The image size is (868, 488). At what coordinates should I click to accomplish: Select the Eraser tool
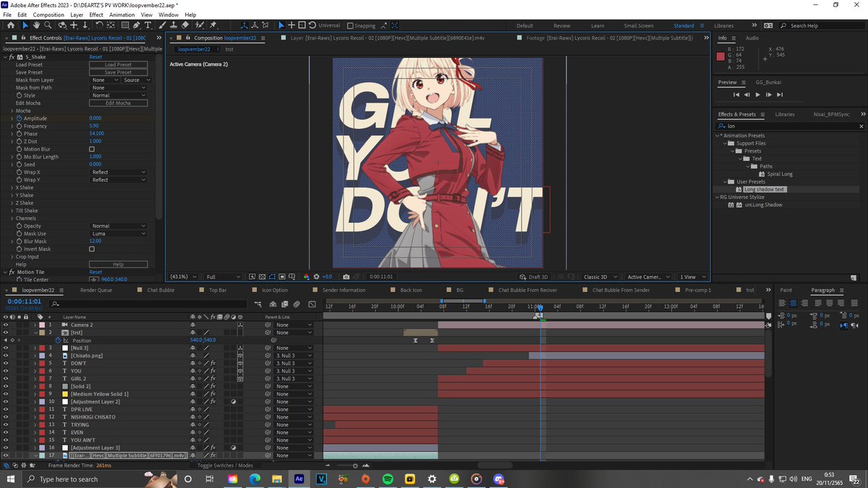pos(185,25)
